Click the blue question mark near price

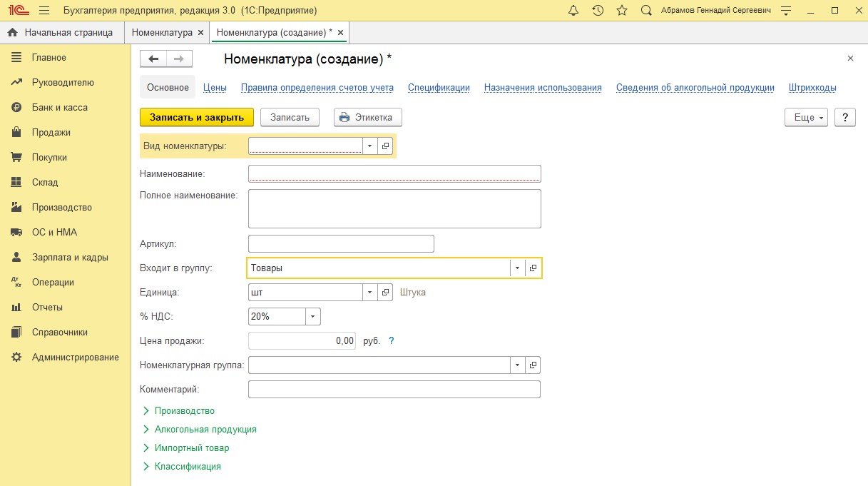pos(391,341)
